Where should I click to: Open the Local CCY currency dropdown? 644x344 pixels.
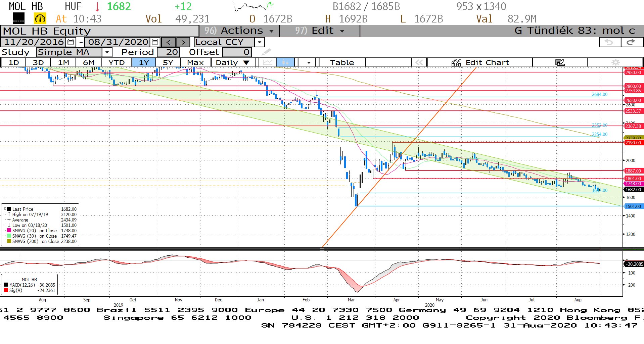[259, 42]
